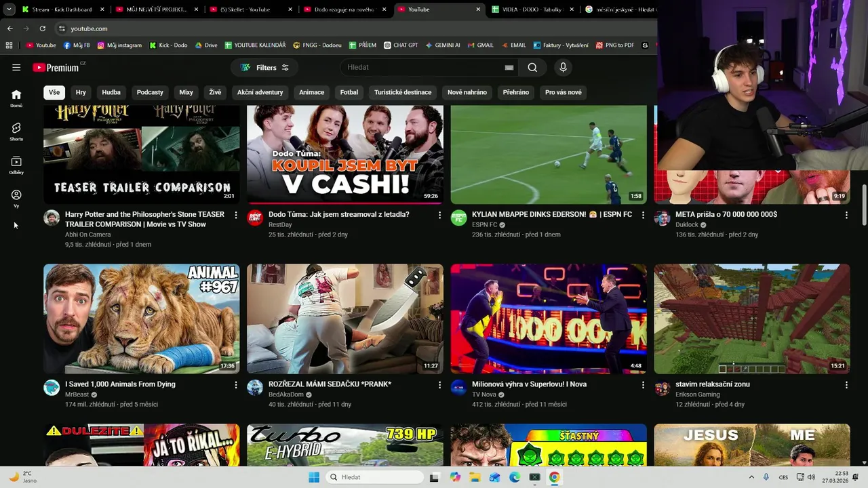Select the Hry filter chip
868x488 pixels.
click(81, 92)
